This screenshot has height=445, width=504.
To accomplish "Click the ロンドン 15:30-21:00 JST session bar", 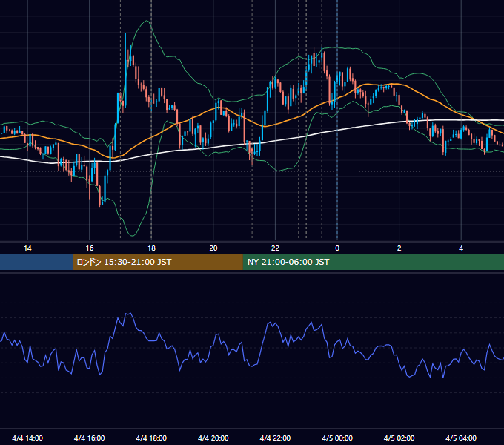I will point(157,262).
